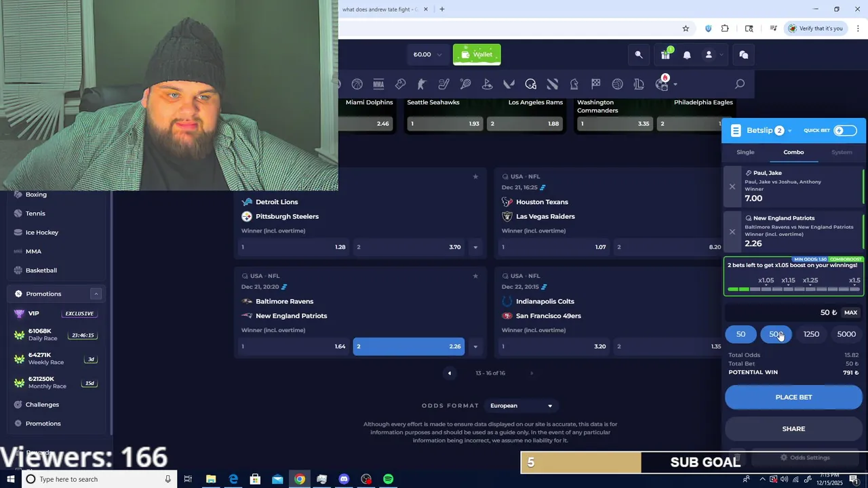Click the green Wallet button
Screen dimensions: 868x488
(477, 55)
